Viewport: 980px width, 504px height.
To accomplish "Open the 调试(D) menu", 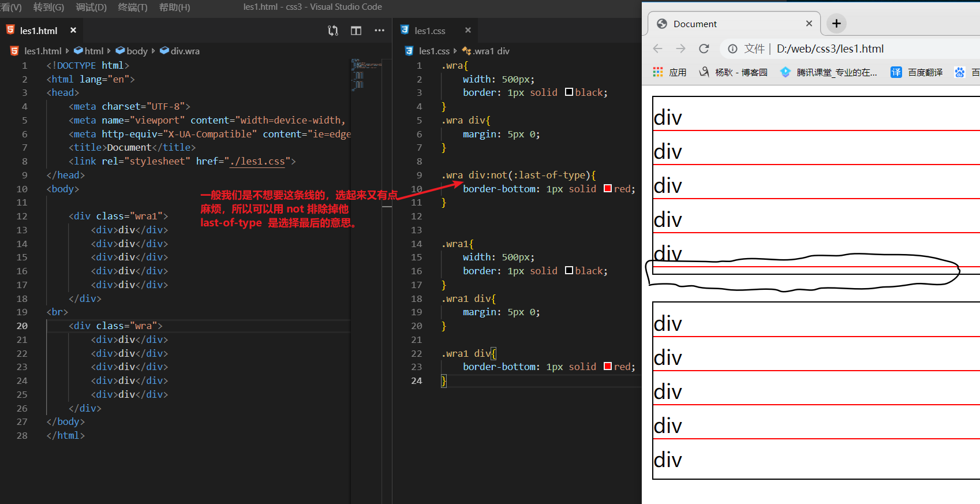I will 91,8.
